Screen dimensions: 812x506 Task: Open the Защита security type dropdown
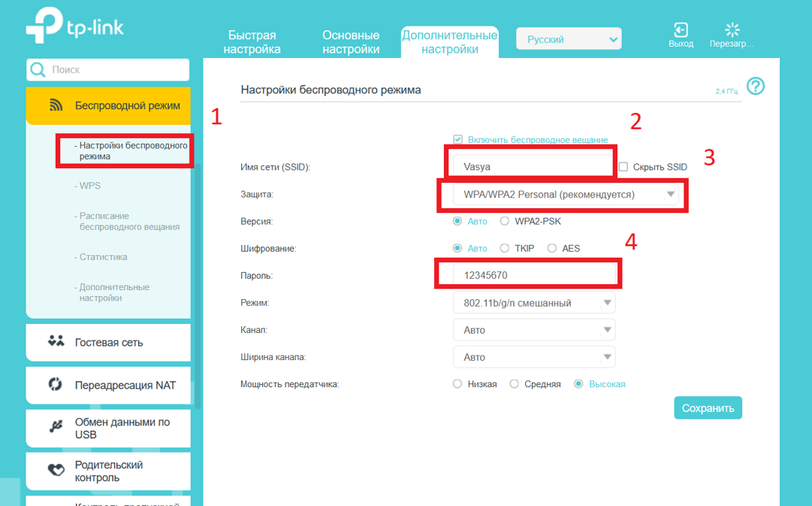coord(565,195)
